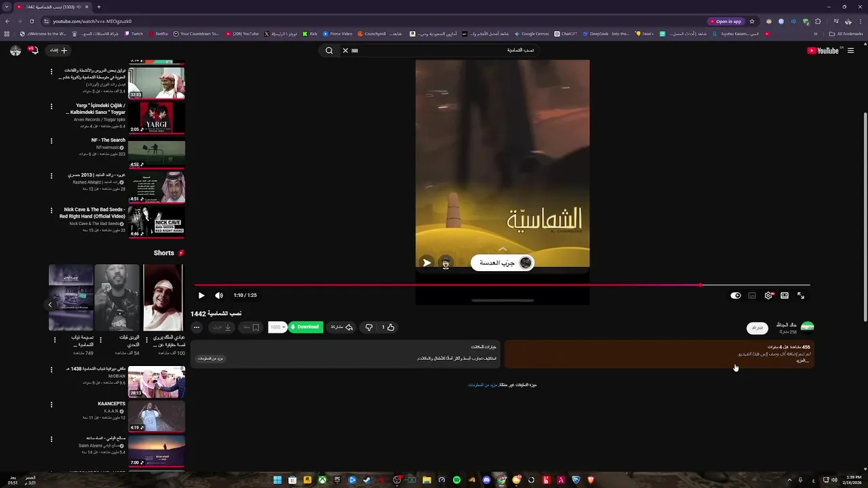Screen dimensions: 868x488
Task: Bookmark this page with the star
Action: click(752, 21)
